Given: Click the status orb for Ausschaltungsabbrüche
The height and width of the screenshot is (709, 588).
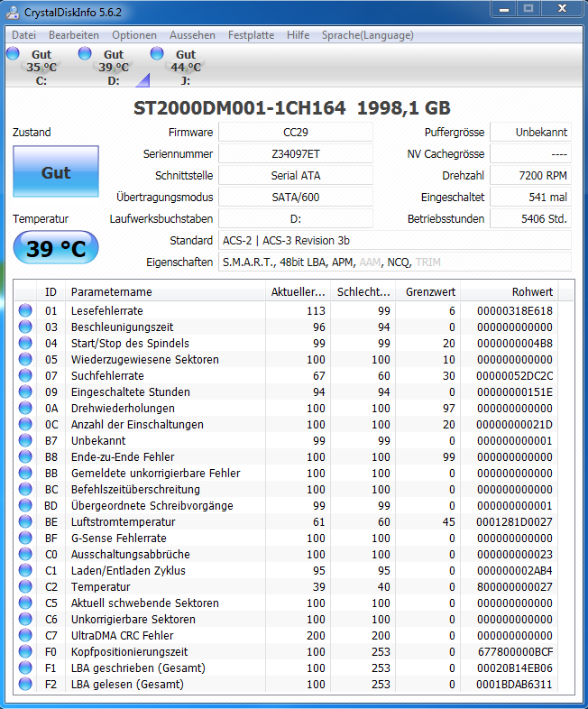Looking at the screenshot, I should (x=25, y=555).
